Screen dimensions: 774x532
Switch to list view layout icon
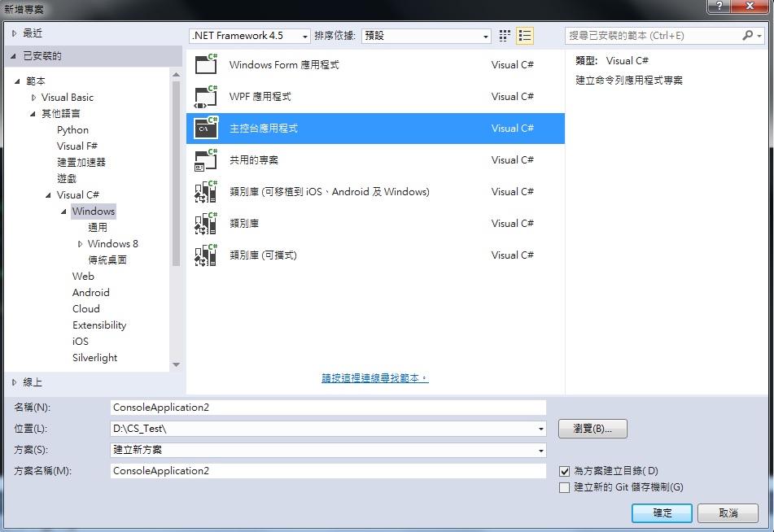pyautogui.click(x=525, y=36)
